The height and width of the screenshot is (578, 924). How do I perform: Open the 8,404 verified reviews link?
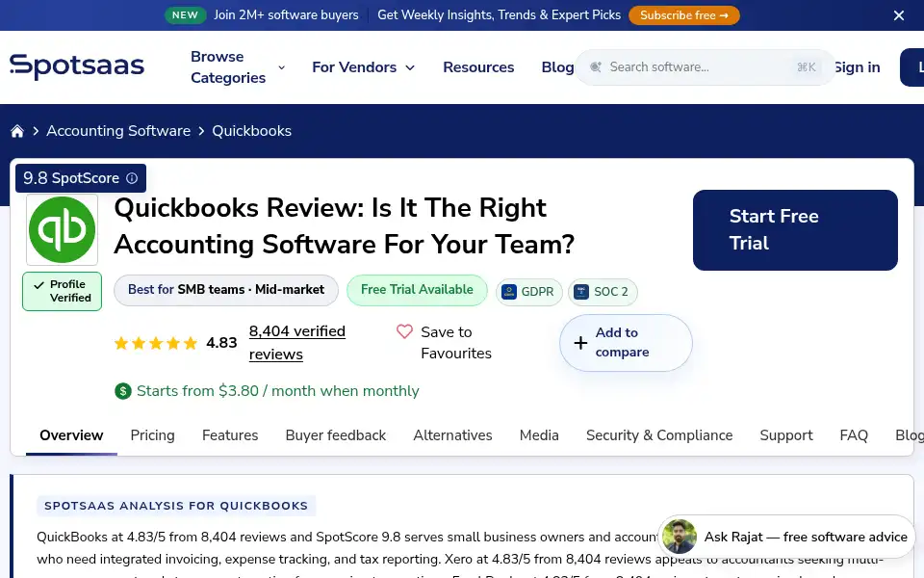click(x=297, y=343)
